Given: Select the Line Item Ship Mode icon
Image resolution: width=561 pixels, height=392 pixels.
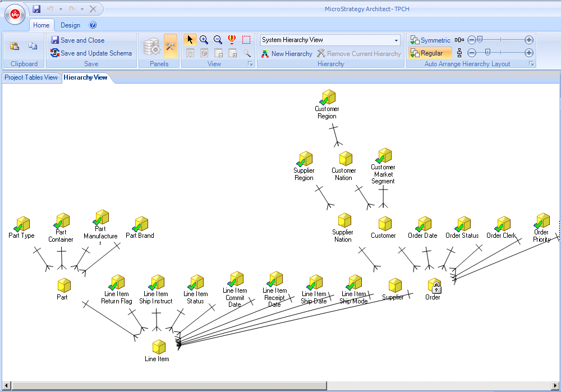Looking at the screenshot, I should pyautogui.click(x=354, y=283).
